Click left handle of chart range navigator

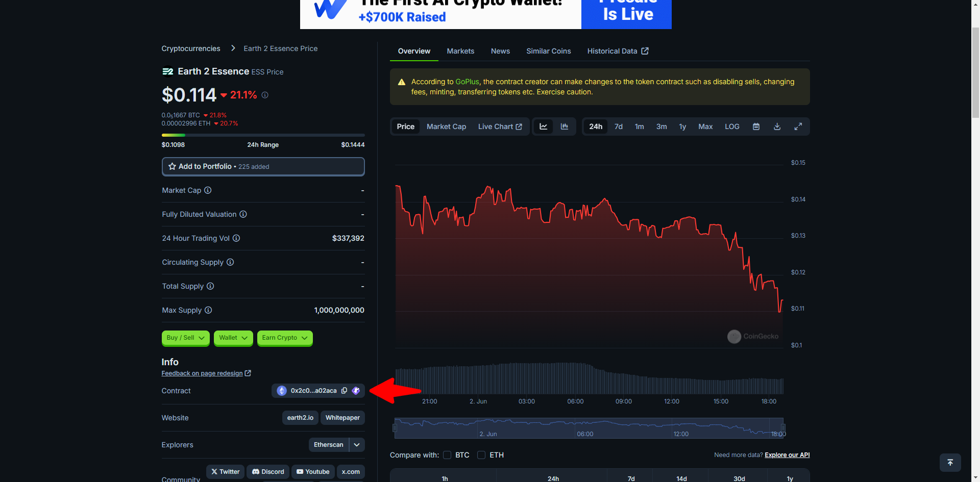pyautogui.click(x=395, y=428)
